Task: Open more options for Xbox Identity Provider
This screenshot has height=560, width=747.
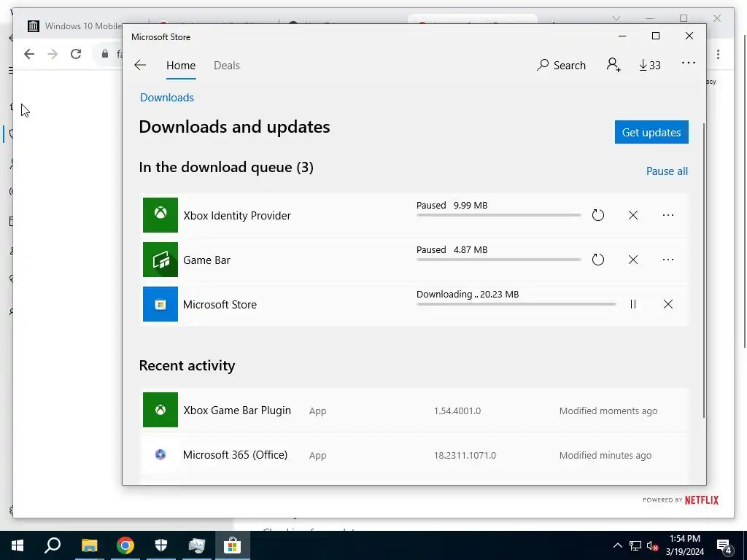Action: [668, 215]
